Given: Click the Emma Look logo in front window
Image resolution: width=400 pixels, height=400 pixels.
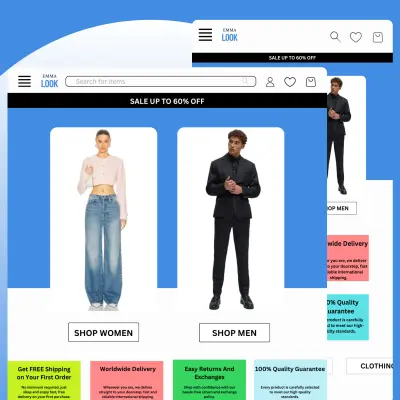Looking at the screenshot, I should 50,81.
